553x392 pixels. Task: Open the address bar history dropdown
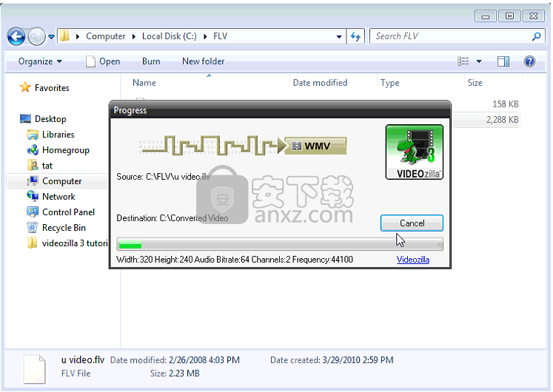(339, 36)
